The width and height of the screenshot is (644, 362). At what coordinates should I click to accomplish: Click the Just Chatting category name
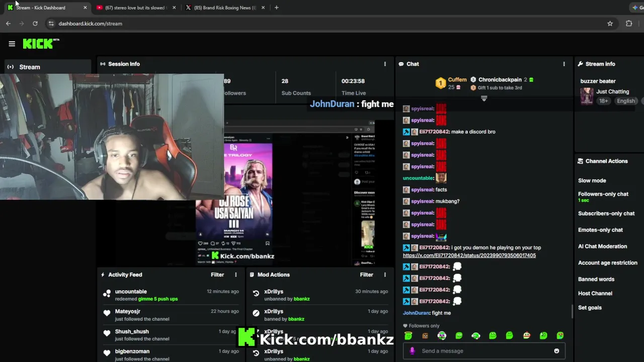pyautogui.click(x=612, y=92)
